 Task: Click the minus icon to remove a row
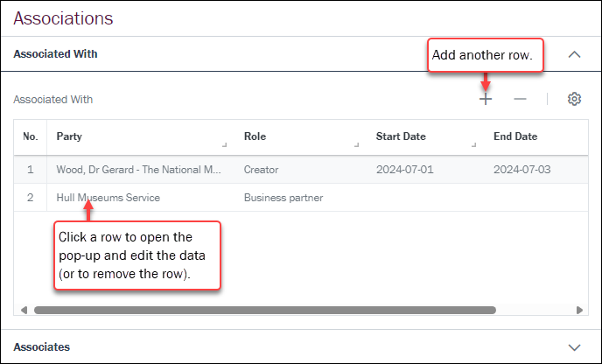[520, 100]
